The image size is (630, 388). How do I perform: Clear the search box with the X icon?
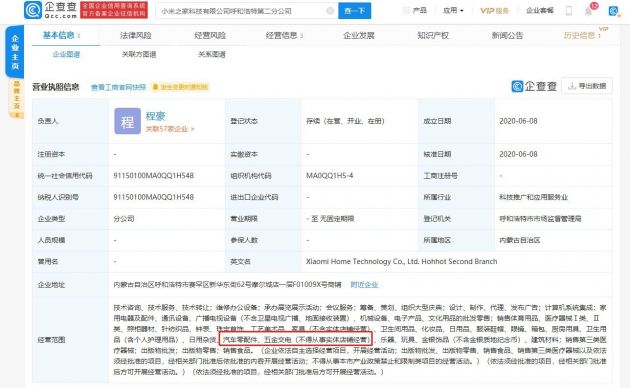point(330,11)
